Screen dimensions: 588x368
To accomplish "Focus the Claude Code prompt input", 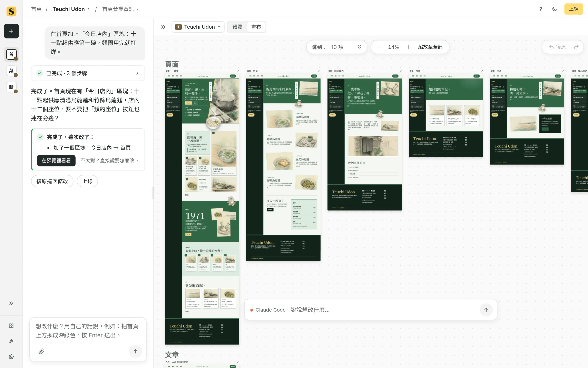I will [x=383, y=310].
